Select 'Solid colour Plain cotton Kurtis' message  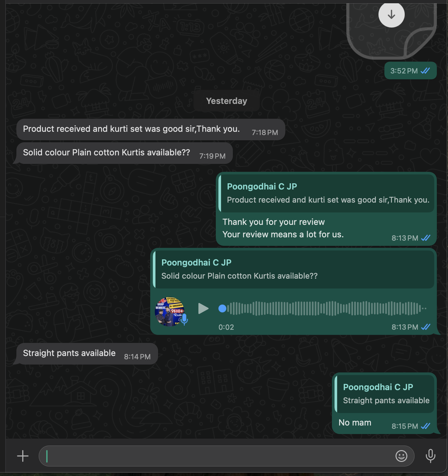(x=124, y=153)
